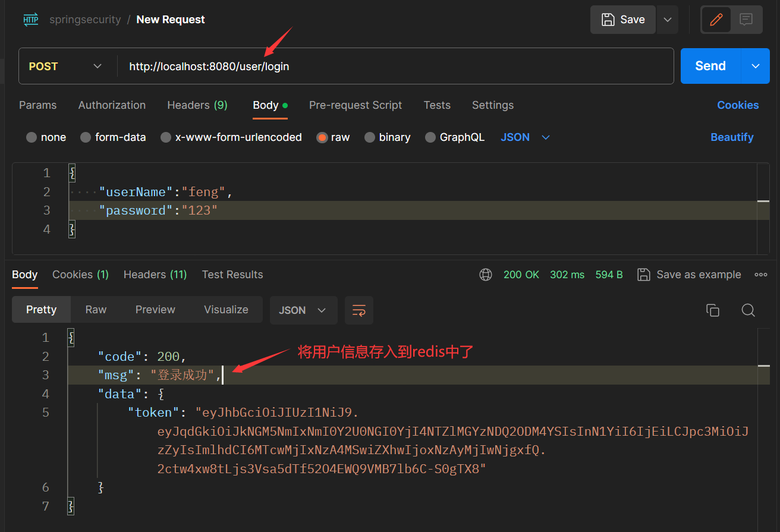The image size is (780, 532).
Task: Click Save as example
Action: [689, 275]
